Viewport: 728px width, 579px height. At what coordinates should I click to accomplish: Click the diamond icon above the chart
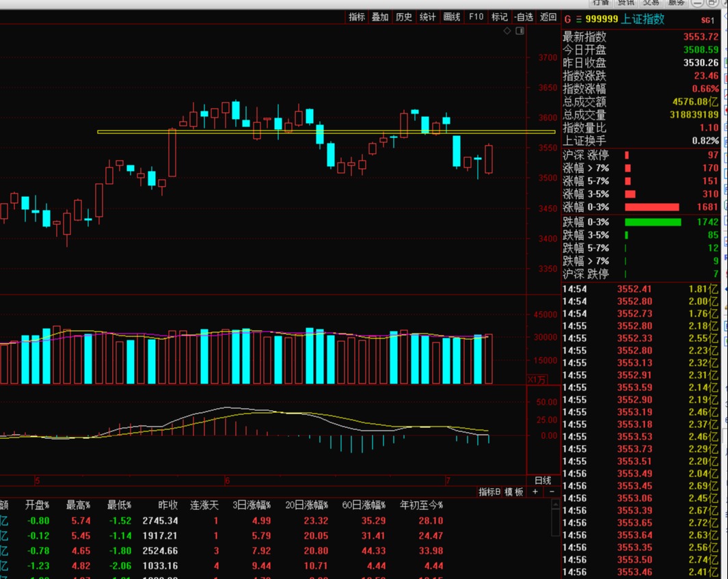tap(507, 31)
